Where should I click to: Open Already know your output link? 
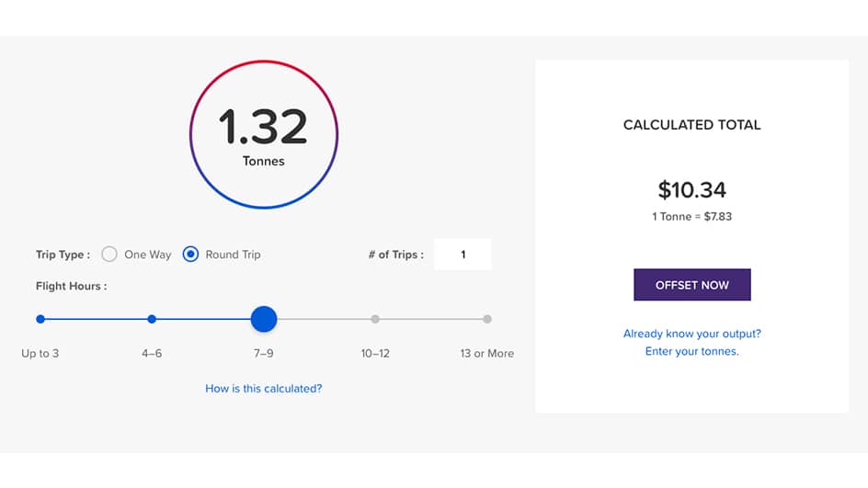point(692,334)
